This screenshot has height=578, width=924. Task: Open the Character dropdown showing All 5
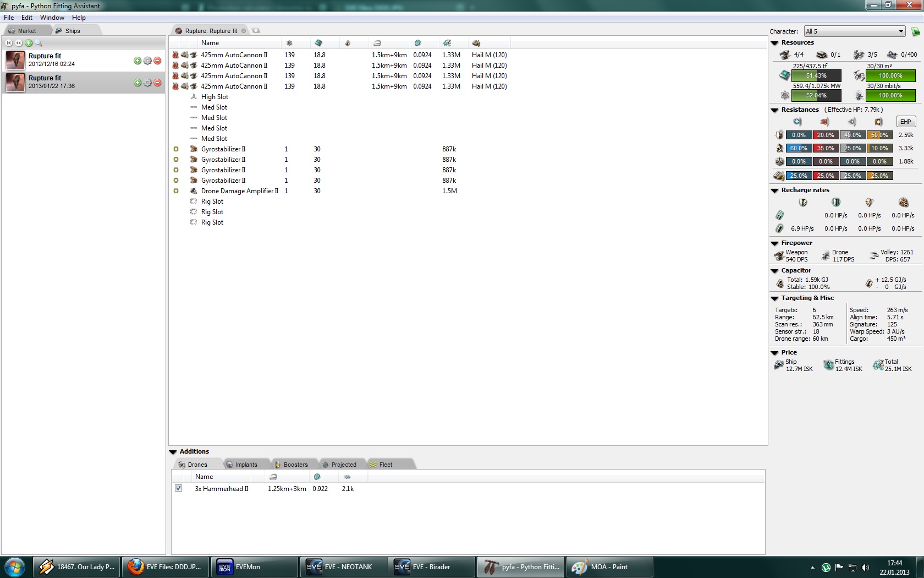[855, 31]
